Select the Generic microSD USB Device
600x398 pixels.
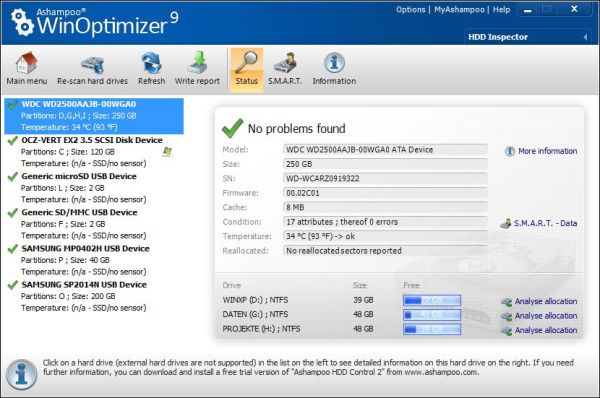94,188
